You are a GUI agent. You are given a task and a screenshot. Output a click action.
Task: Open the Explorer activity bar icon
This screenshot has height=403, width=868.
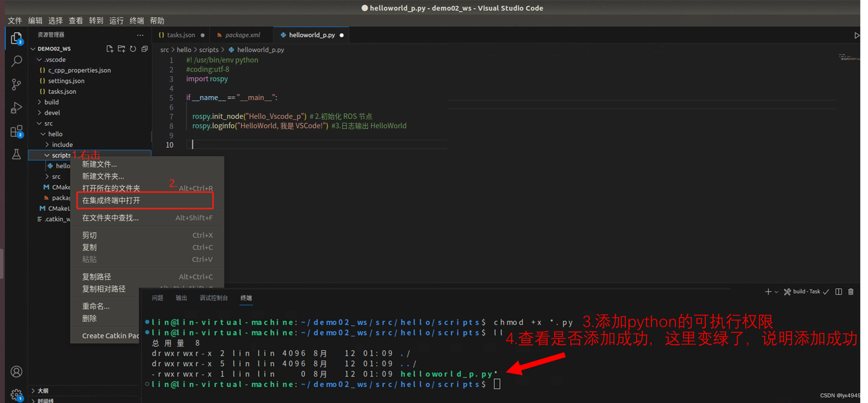(x=16, y=39)
